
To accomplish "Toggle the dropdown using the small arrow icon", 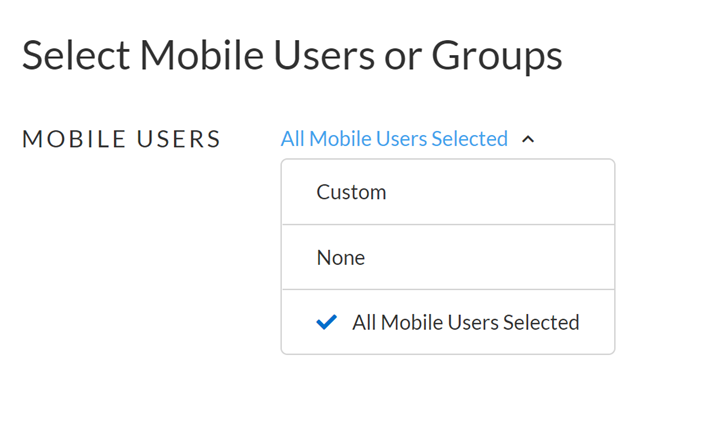I will [x=528, y=139].
